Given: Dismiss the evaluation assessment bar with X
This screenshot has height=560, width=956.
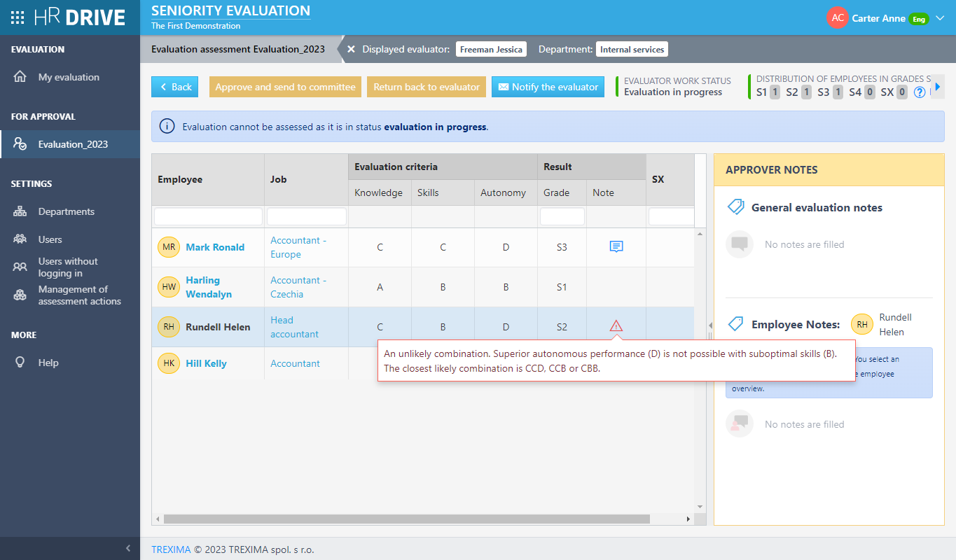Looking at the screenshot, I should pyautogui.click(x=350, y=49).
